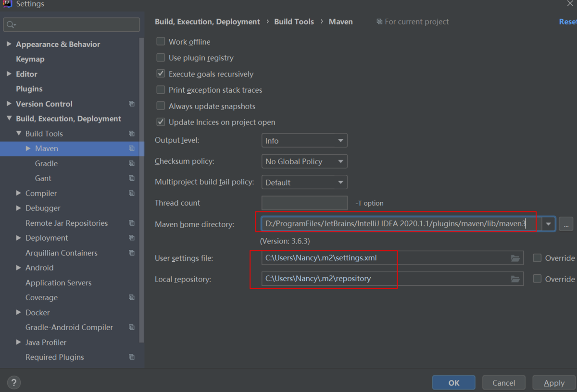
Task: Click project-scope icon beside Arquillian Containers
Action: [132, 253]
